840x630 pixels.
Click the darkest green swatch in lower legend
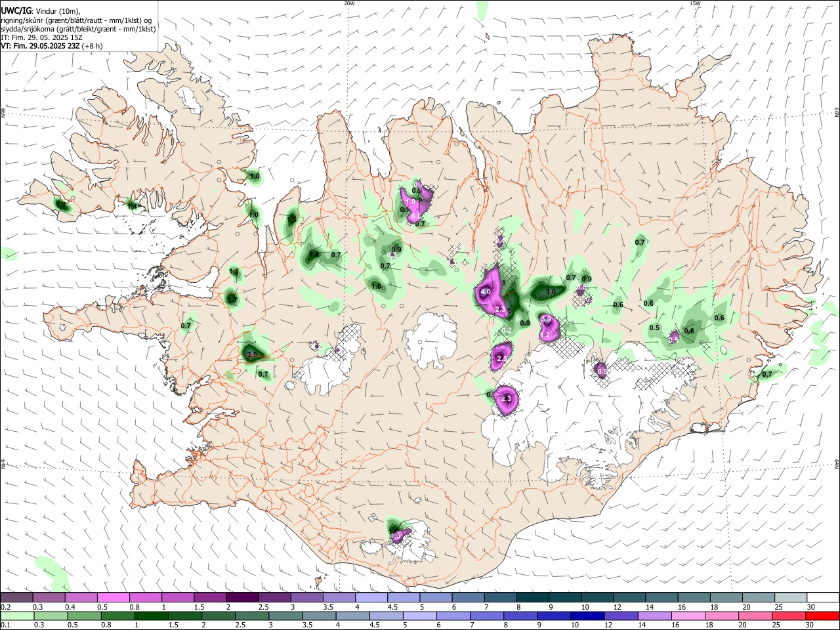[x=151, y=616]
